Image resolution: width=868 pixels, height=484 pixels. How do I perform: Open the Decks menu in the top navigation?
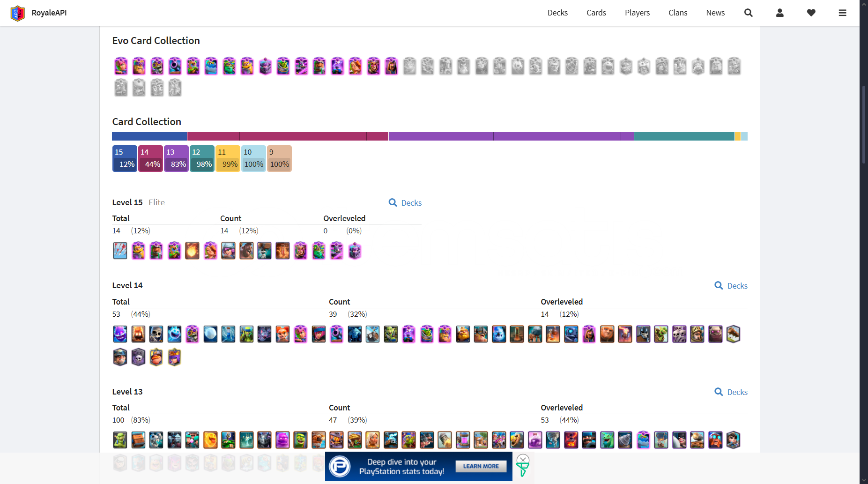pos(557,13)
